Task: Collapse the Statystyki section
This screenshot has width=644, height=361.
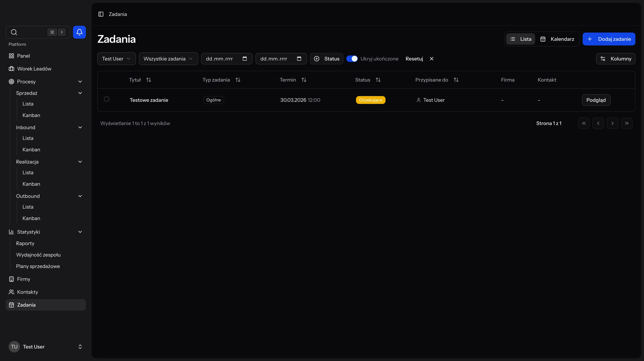Action: click(80, 232)
